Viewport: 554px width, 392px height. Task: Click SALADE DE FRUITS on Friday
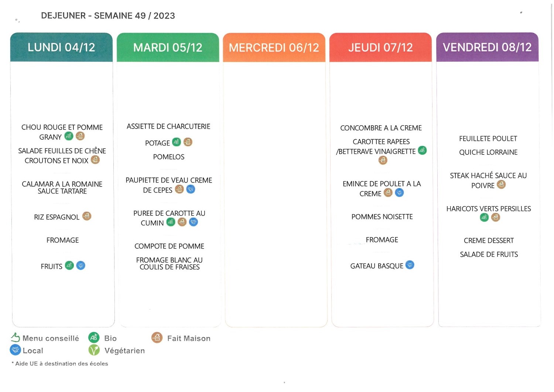[489, 254]
